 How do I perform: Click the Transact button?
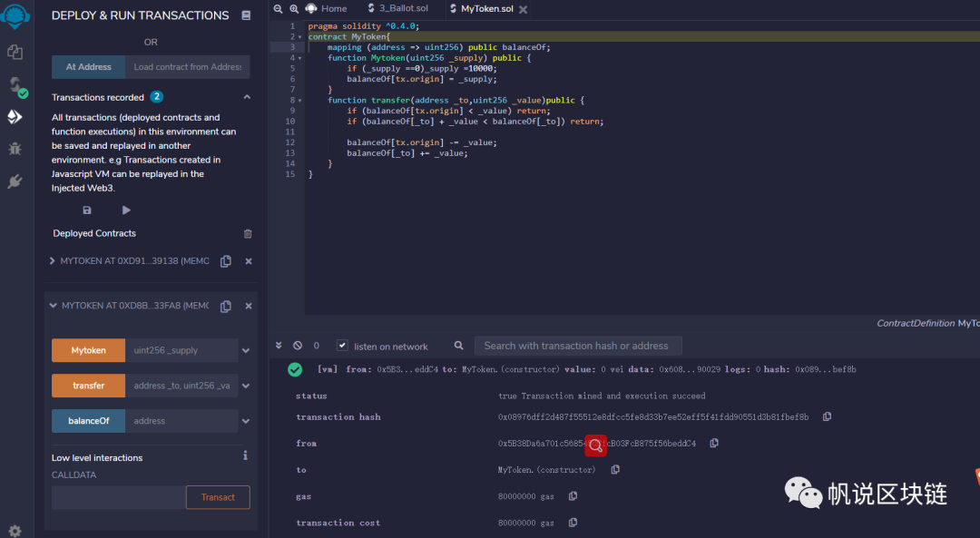(x=218, y=497)
